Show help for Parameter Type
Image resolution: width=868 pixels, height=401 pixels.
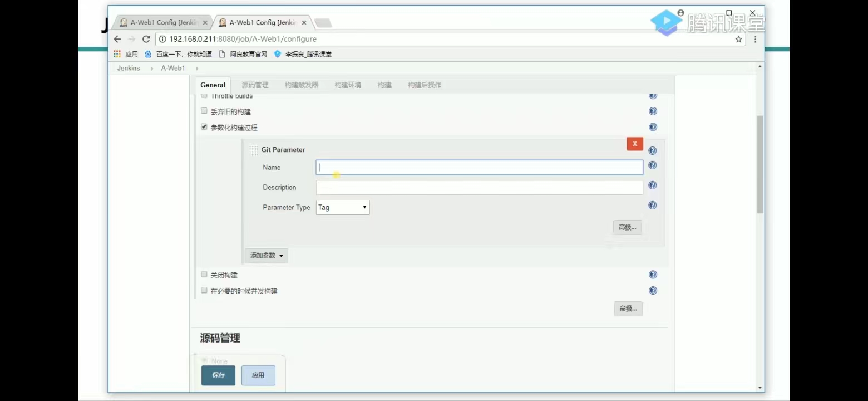click(653, 205)
